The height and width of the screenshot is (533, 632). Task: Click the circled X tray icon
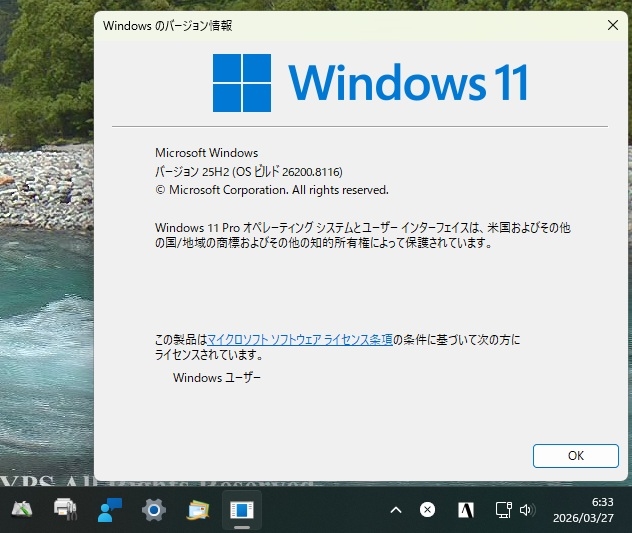coord(427,510)
